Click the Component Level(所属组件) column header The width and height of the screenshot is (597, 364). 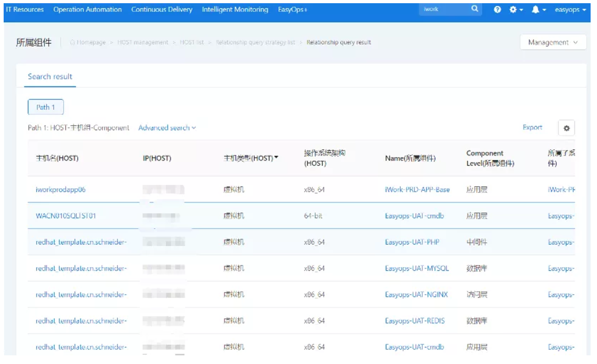click(490, 158)
